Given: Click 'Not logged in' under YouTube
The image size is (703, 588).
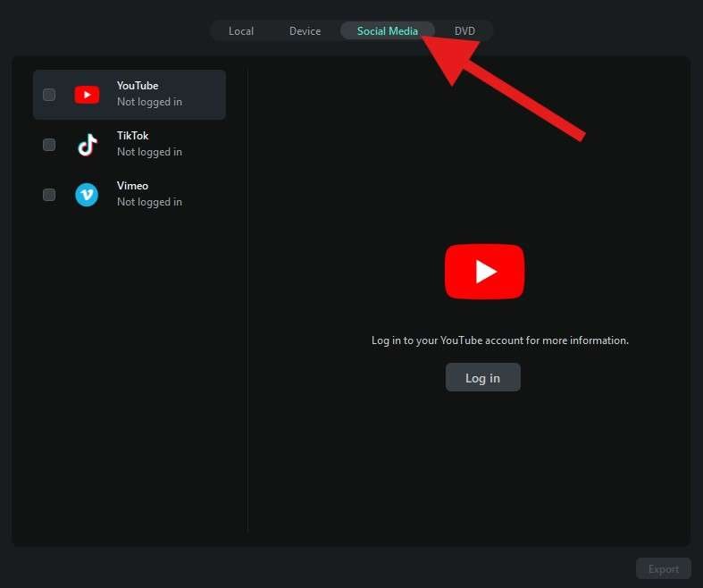Looking at the screenshot, I should coord(149,102).
